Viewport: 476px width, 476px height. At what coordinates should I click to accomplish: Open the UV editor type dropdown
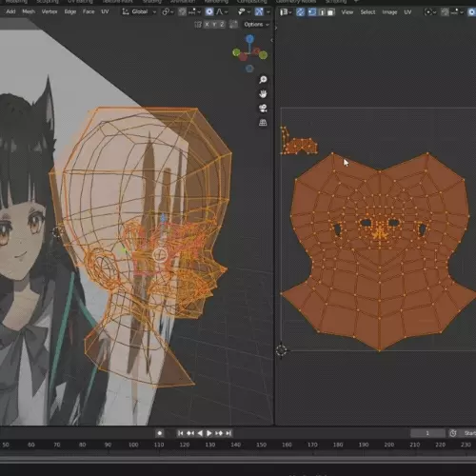(x=286, y=12)
